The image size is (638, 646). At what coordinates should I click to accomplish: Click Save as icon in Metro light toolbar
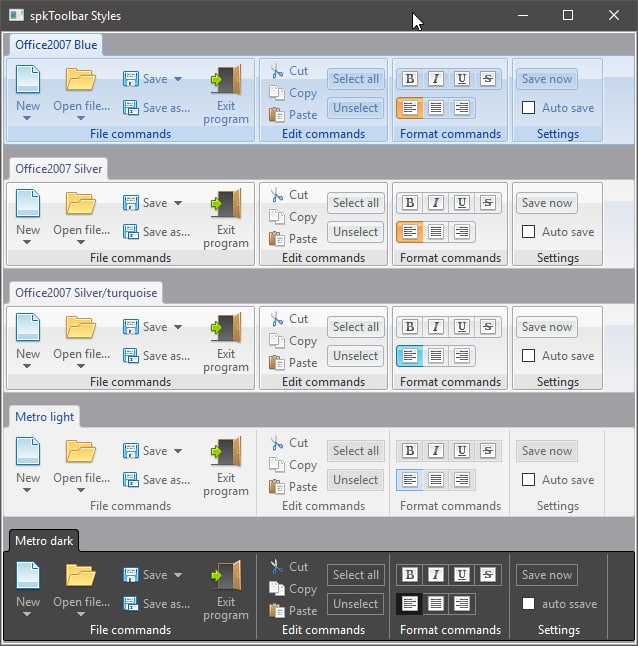(131, 480)
